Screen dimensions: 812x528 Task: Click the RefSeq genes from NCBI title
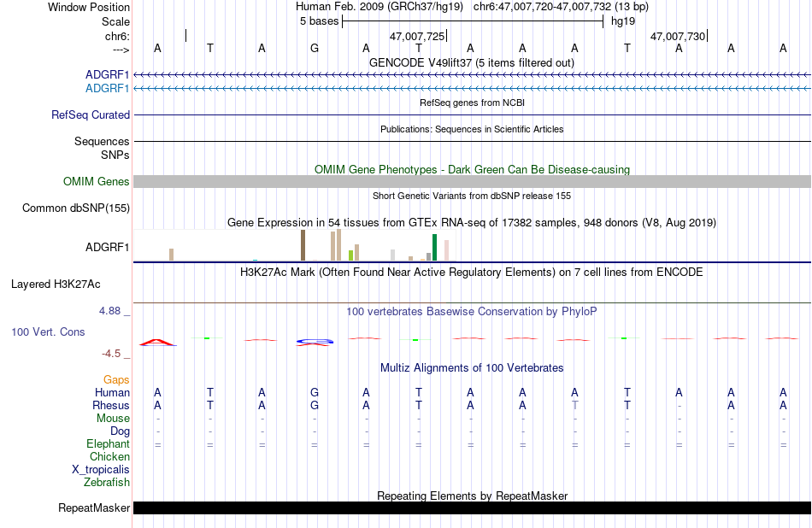[473, 103]
